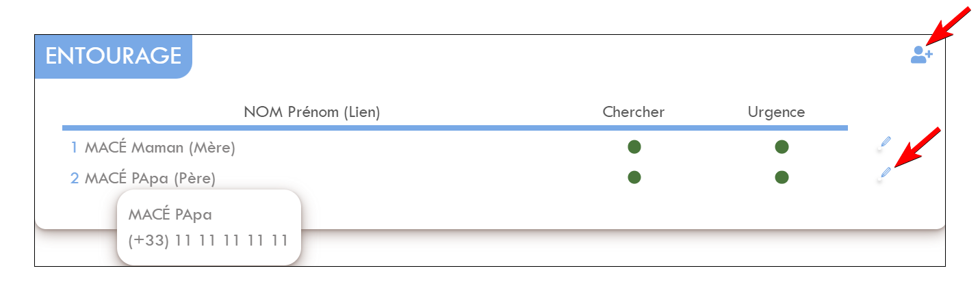This screenshot has height=301, width=980.
Task: Click the Chercher column header
Action: (x=634, y=112)
